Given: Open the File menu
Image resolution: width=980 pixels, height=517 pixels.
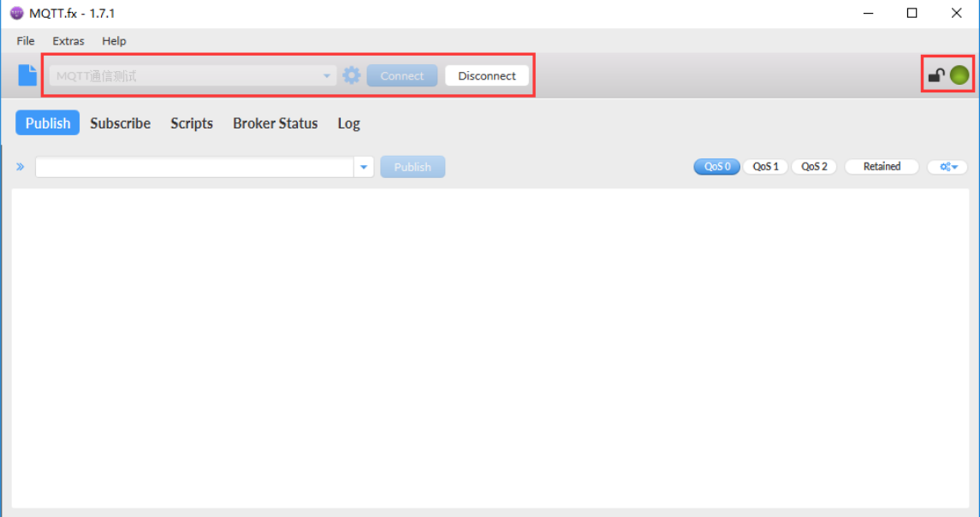Looking at the screenshot, I should coord(26,40).
